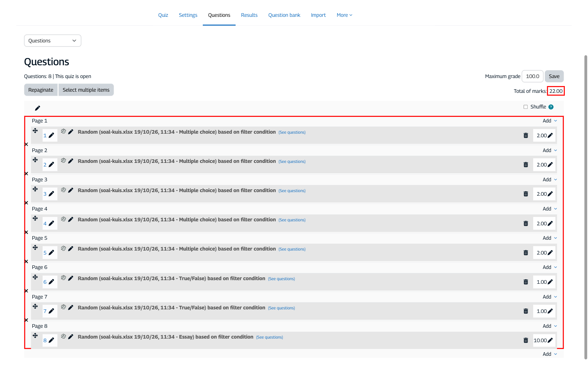
Task: Click the Maximum grade input field
Action: (532, 76)
